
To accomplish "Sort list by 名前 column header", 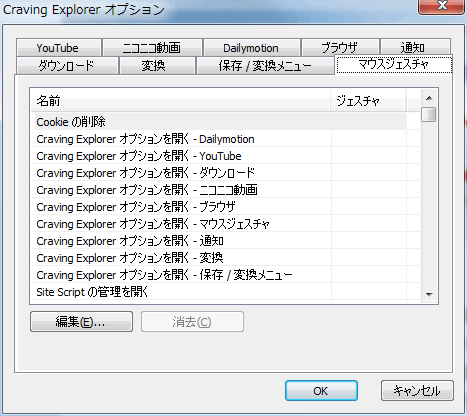I will coord(180,101).
